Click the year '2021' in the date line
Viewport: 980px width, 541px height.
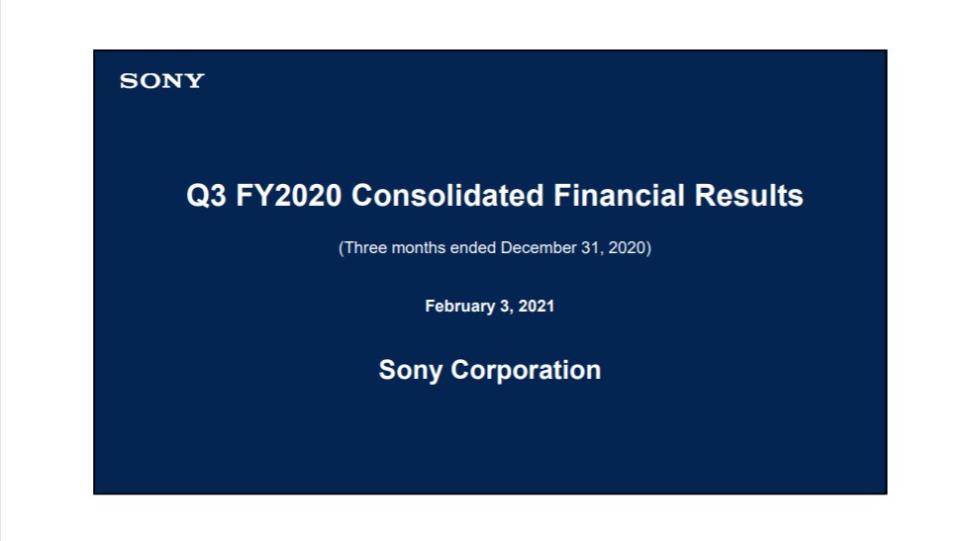click(537, 307)
